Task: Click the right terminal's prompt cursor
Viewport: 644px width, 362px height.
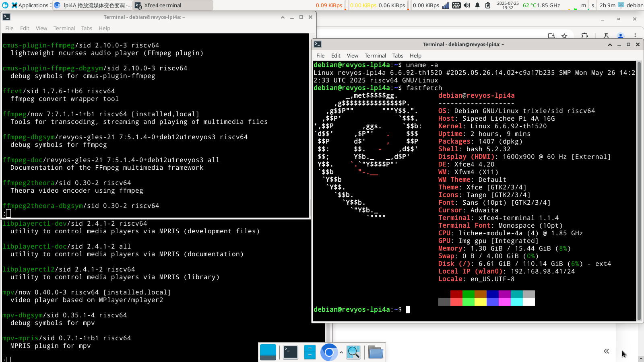Action: (408, 309)
